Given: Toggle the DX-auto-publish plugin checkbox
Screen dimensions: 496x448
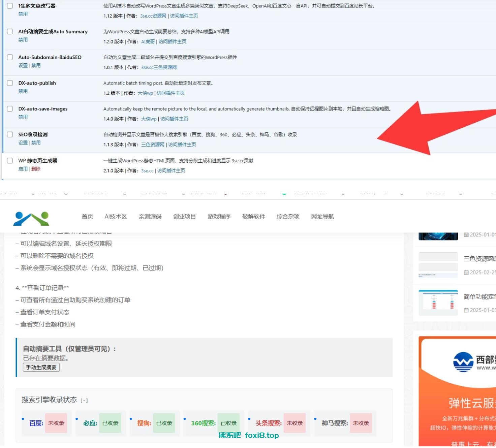Looking at the screenshot, I should (x=10, y=83).
